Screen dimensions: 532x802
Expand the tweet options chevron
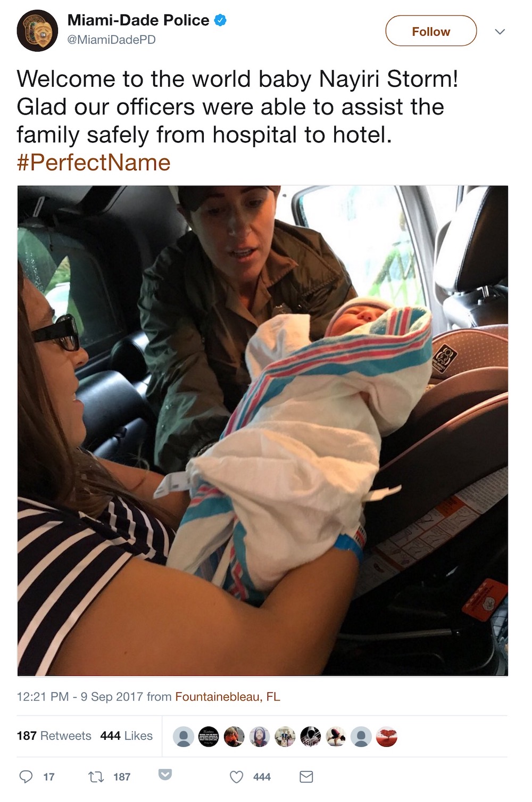pyautogui.click(x=500, y=32)
